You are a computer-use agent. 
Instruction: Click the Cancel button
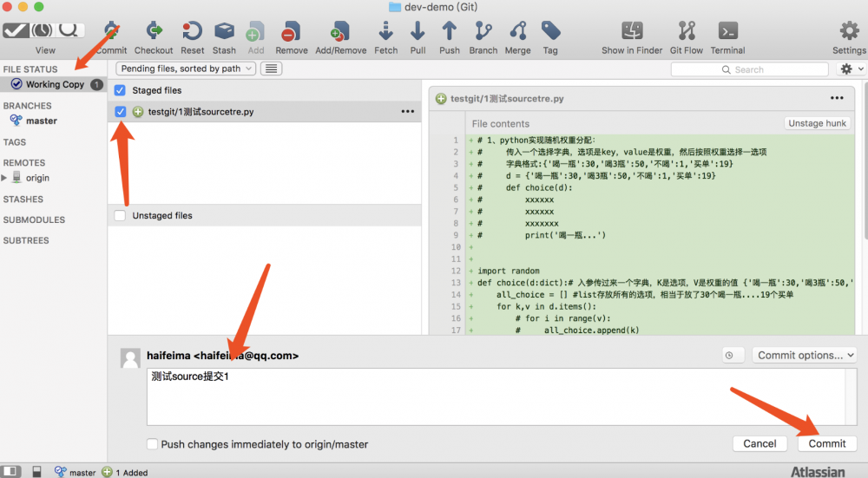(759, 443)
